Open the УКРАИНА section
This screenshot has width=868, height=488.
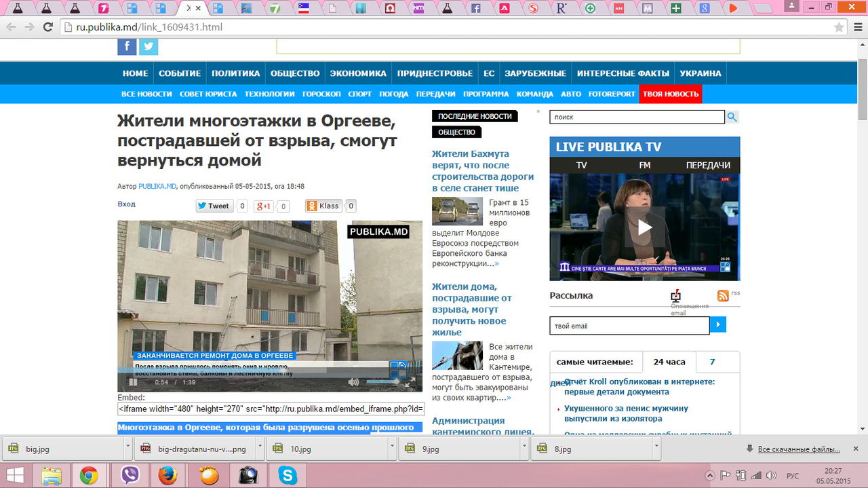(701, 73)
